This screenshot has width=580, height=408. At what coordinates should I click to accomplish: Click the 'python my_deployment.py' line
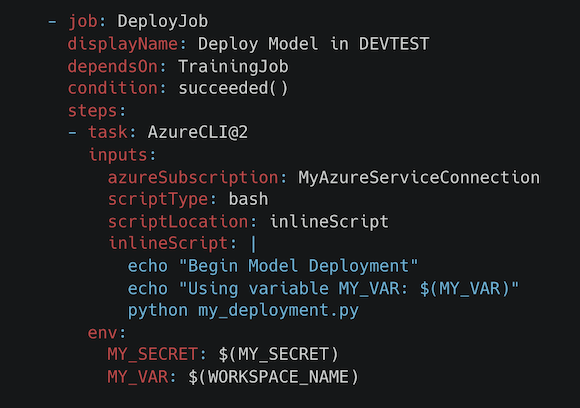(243, 310)
